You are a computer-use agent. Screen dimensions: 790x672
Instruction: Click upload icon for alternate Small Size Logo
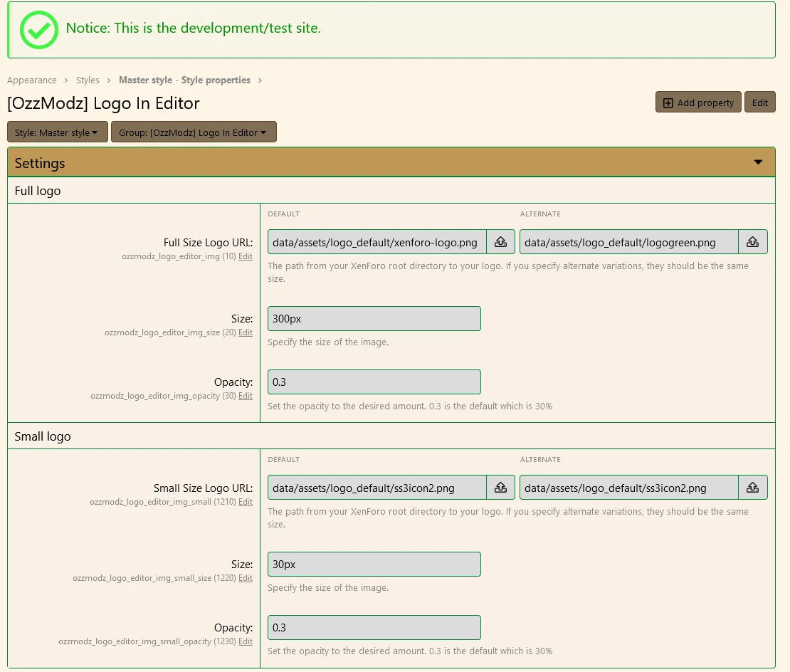752,488
